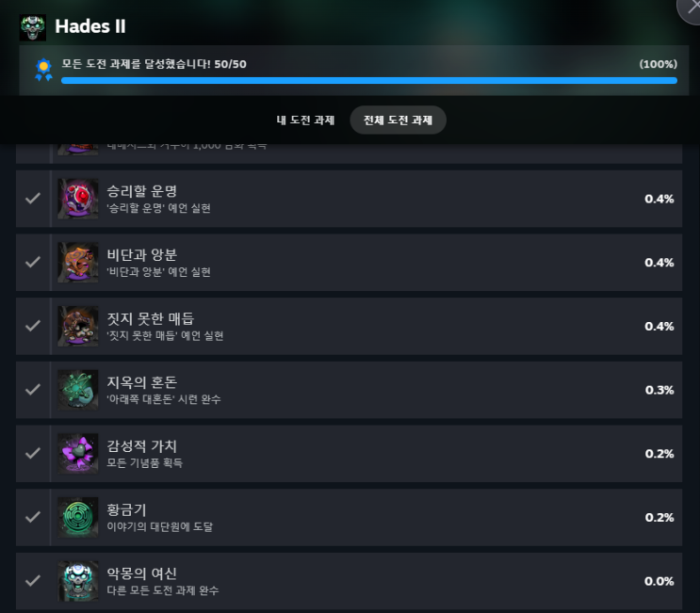Image resolution: width=700 pixels, height=613 pixels.
Task: Click the Hades II skull game icon
Action: pyautogui.click(x=33, y=27)
